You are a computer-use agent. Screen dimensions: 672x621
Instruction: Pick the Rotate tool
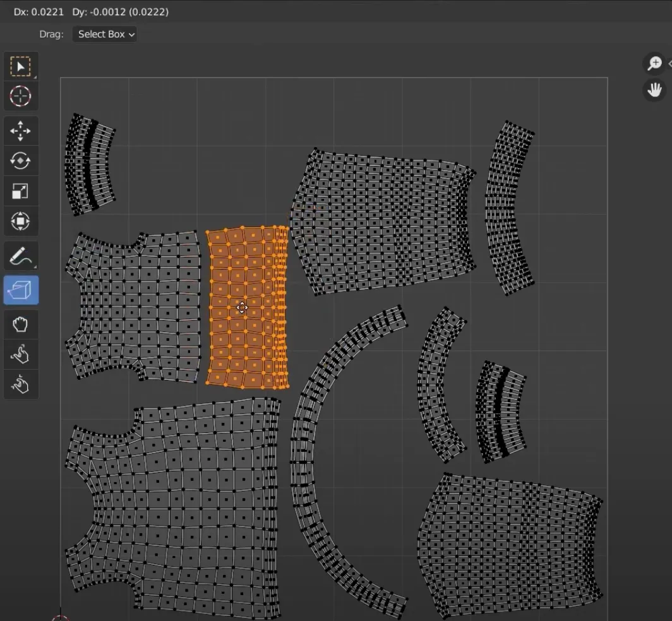tap(21, 161)
